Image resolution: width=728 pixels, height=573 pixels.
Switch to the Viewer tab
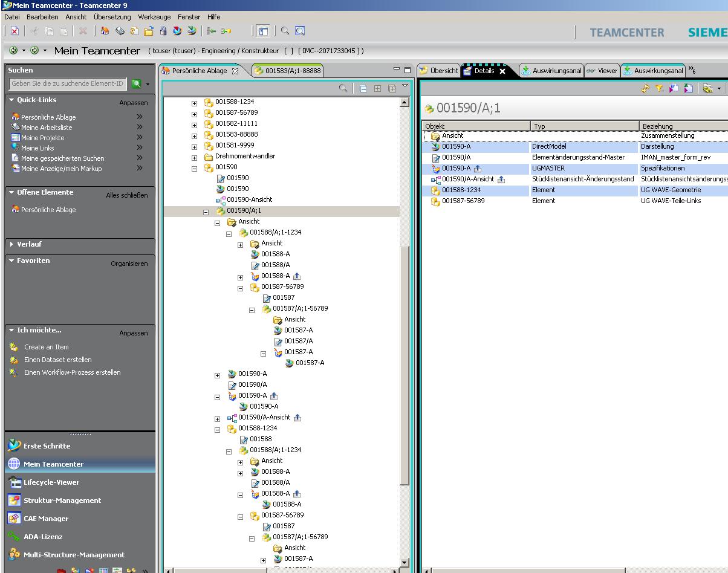pos(602,71)
